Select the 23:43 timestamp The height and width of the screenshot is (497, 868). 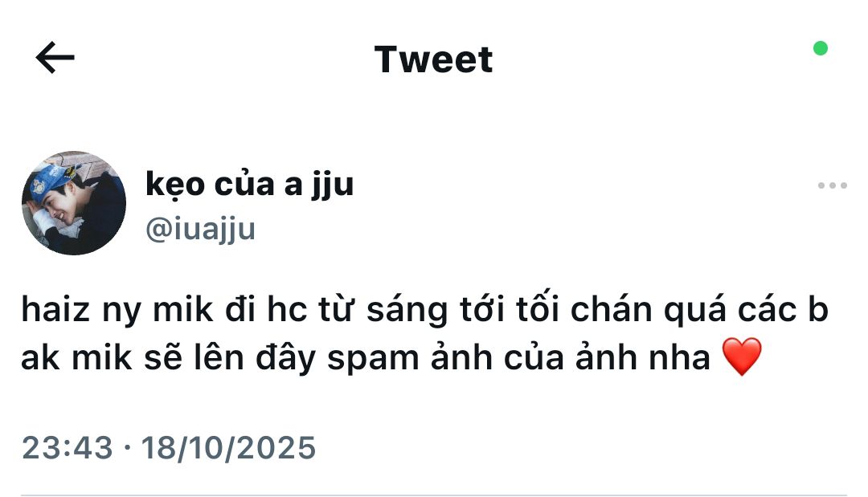(68, 447)
